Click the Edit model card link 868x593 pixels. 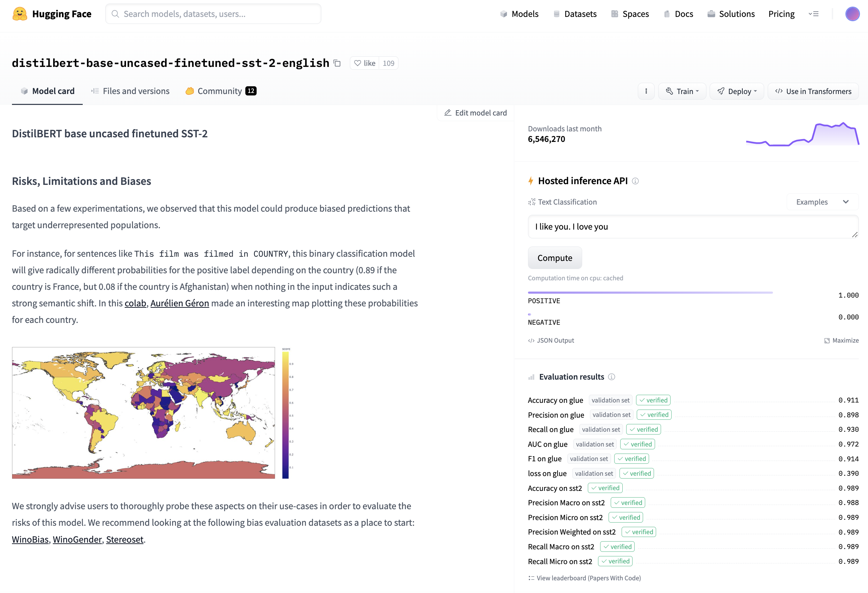click(475, 112)
